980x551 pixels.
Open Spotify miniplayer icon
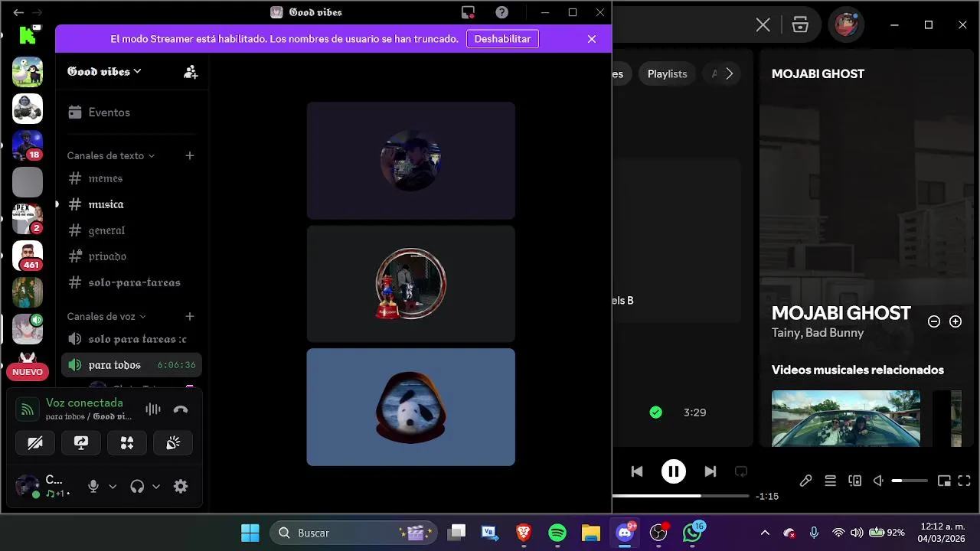(944, 481)
